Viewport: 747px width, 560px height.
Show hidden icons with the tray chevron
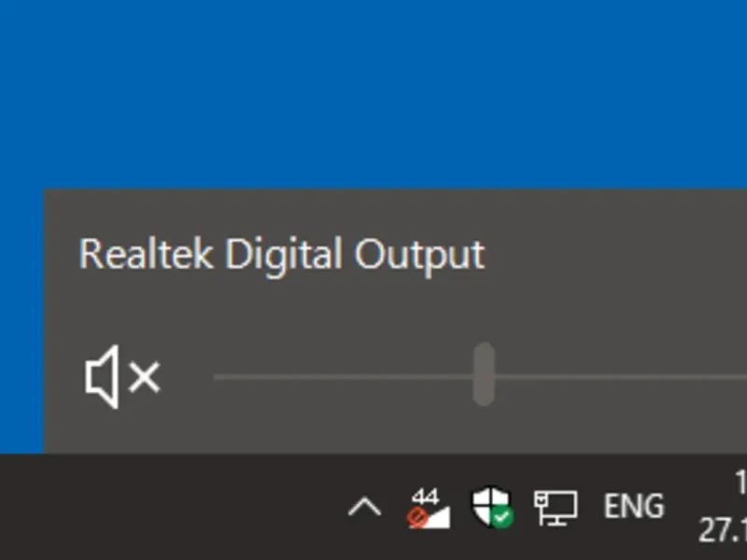(364, 508)
